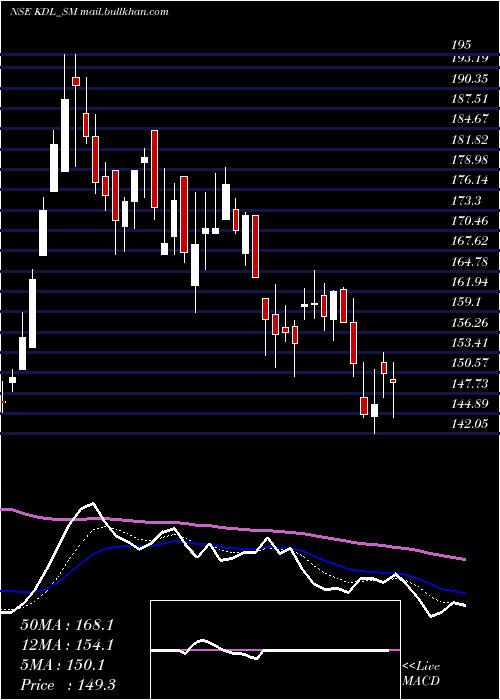Click the 176.14 price axis label
The width and height of the screenshot is (500, 700).
pos(469,180)
